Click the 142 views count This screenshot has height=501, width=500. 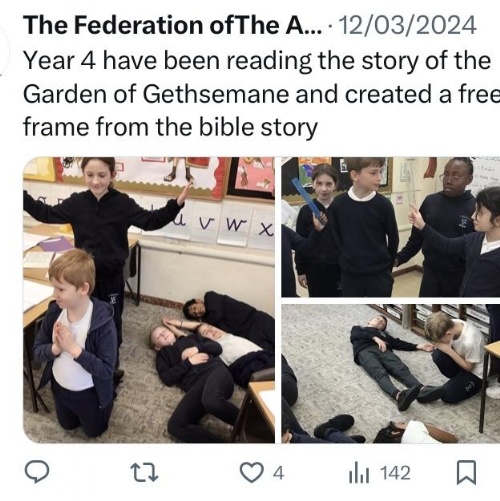click(395, 473)
